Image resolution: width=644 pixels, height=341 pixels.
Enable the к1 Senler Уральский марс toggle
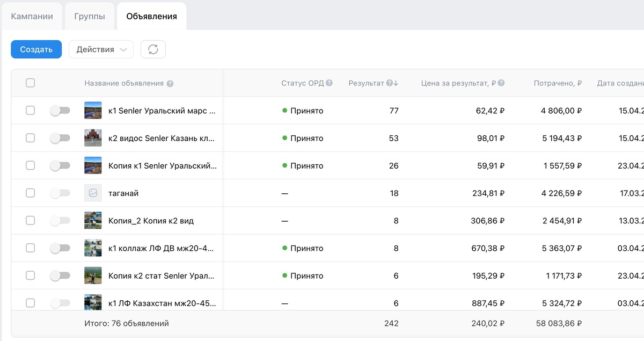click(x=60, y=111)
